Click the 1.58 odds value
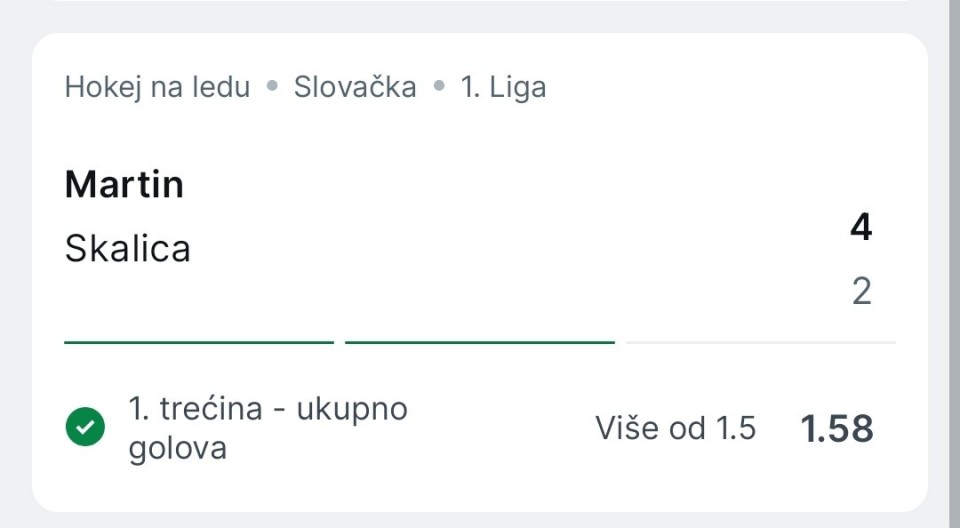Image resolution: width=960 pixels, height=528 pixels. tap(837, 429)
